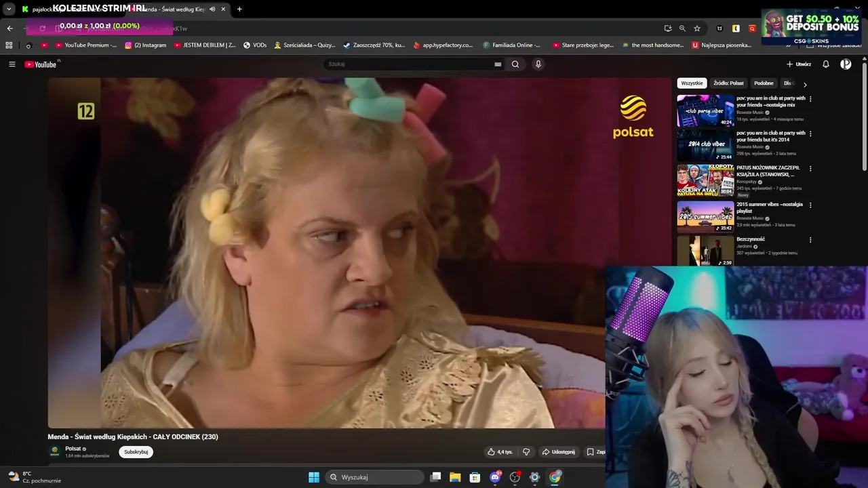Open the Polsat channel name link
The width and height of the screenshot is (868, 488).
coord(73,449)
